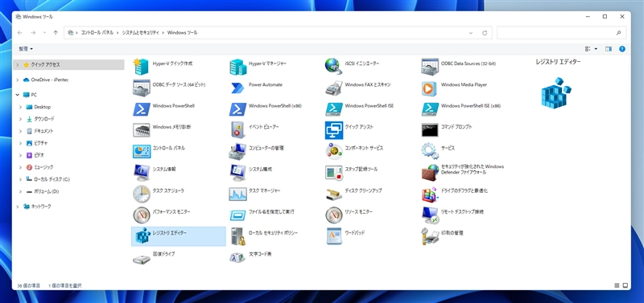Image resolution: width=644 pixels, height=303 pixels.
Task: Open the recent locations dropdown arrow
Action: [x=44, y=33]
